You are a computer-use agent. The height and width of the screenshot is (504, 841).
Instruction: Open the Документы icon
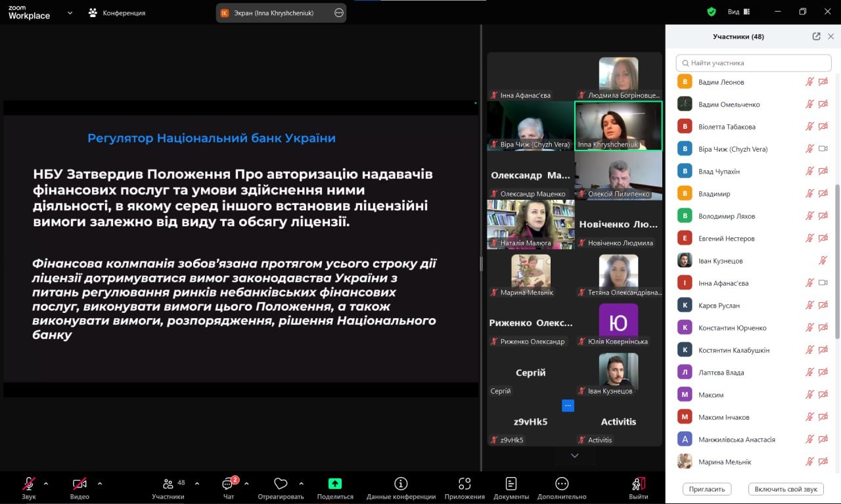coord(511,484)
